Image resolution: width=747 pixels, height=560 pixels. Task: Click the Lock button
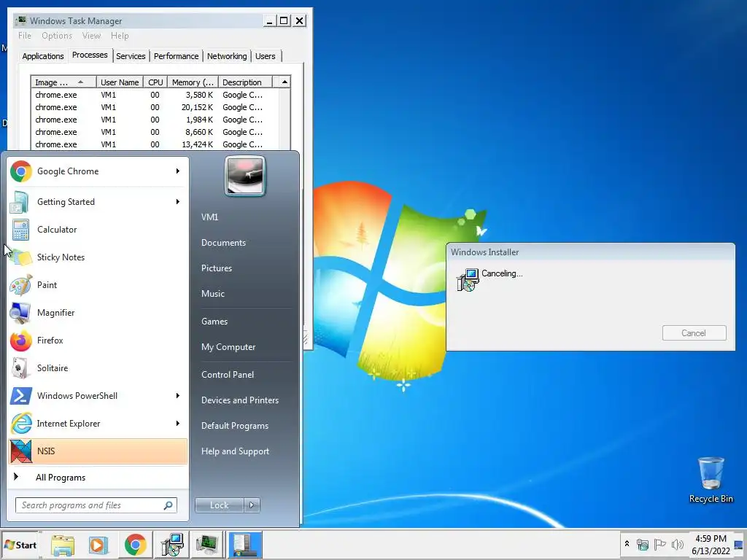pos(220,505)
